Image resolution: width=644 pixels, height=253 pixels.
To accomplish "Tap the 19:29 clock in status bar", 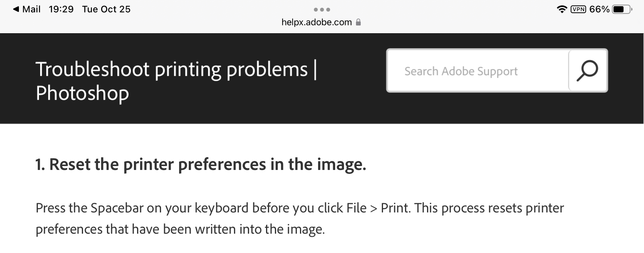I will click(x=61, y=9).
